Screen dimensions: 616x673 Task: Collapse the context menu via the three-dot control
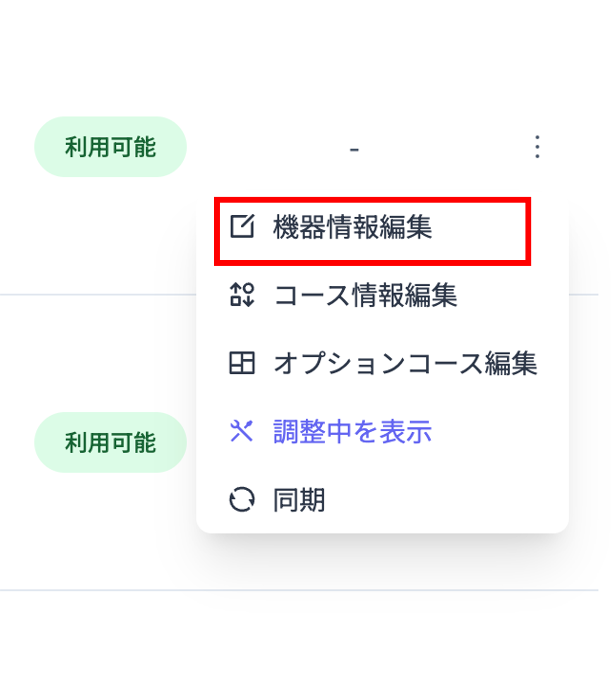tap(538, 147)
